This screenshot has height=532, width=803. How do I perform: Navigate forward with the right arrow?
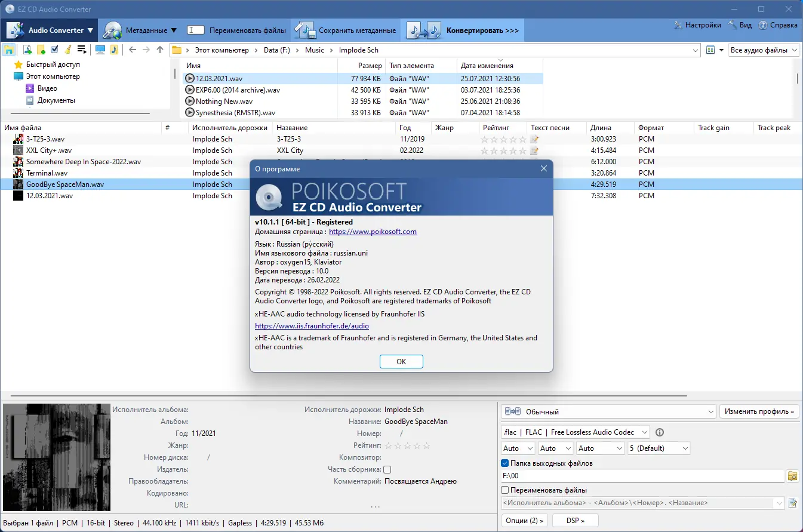click(146, 50)
